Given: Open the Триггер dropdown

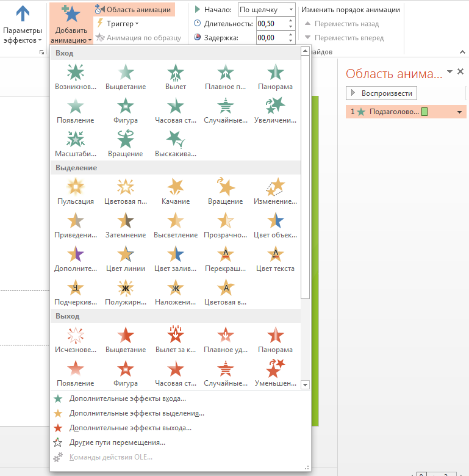Looking at the screenshot, I should pos(117,24).
